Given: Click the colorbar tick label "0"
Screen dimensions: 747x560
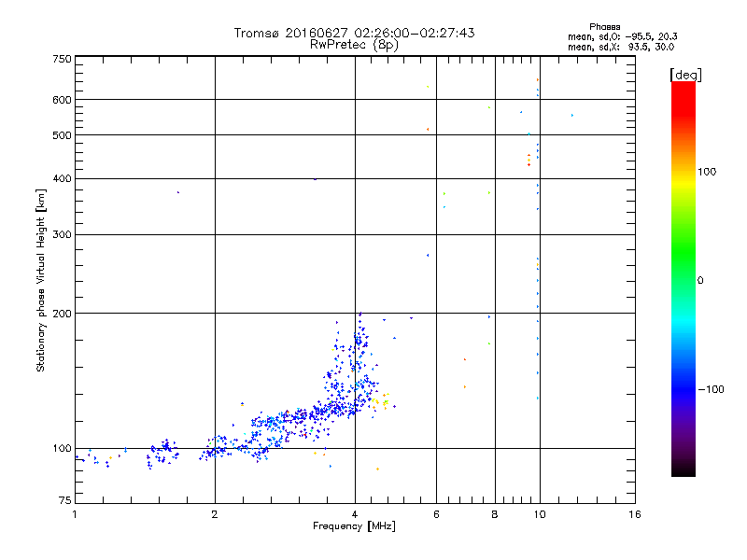Looking at the screenshot, I should tap(699, 281).
